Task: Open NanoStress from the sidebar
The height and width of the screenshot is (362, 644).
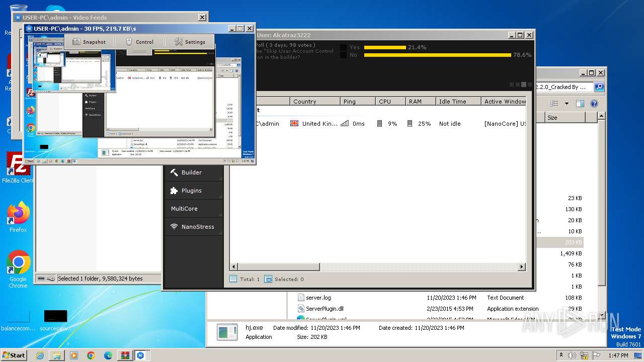Action: (194, 227)
